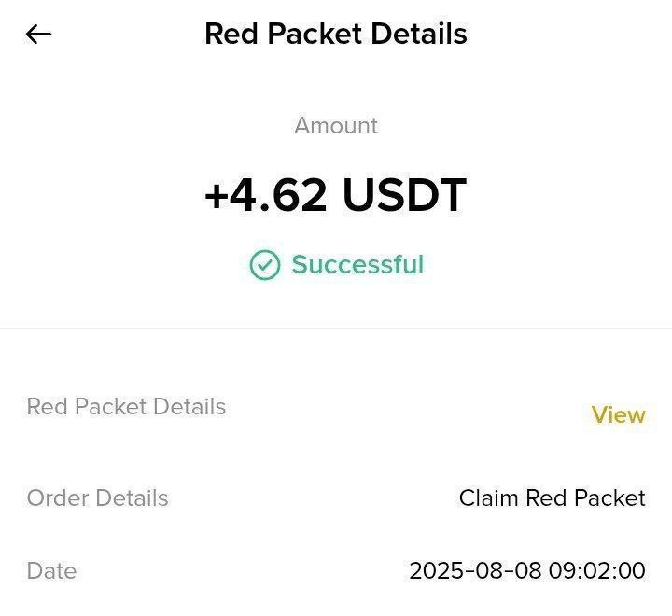Click the Red Packet Details row label

pyautogui.click(x=126, y=407)
